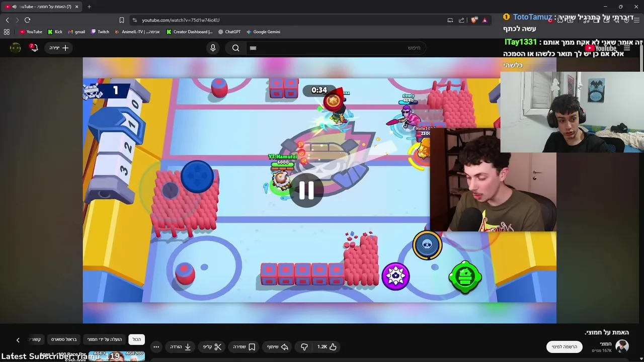Open the YouTube bookmark
Screen dimensions: 644x362
(x=31, y=32)
